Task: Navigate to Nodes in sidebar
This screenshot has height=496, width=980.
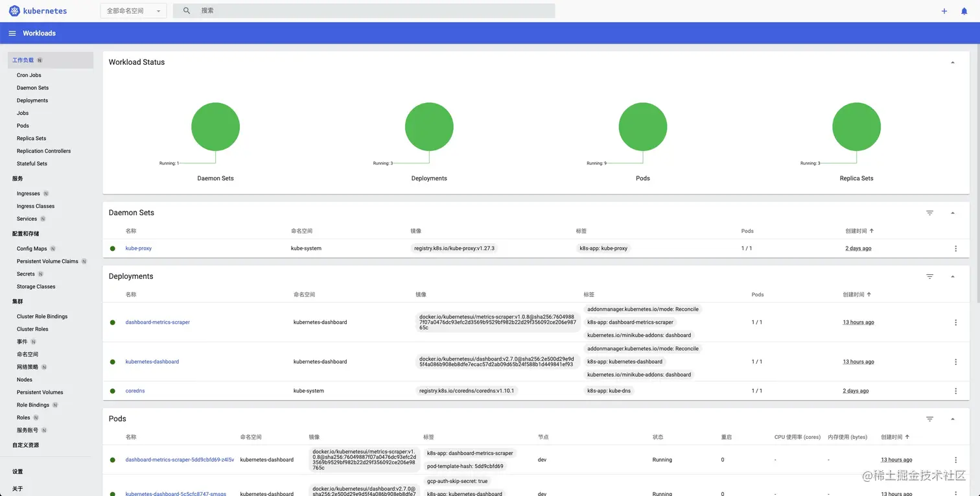Action: [x=25, y=379]
